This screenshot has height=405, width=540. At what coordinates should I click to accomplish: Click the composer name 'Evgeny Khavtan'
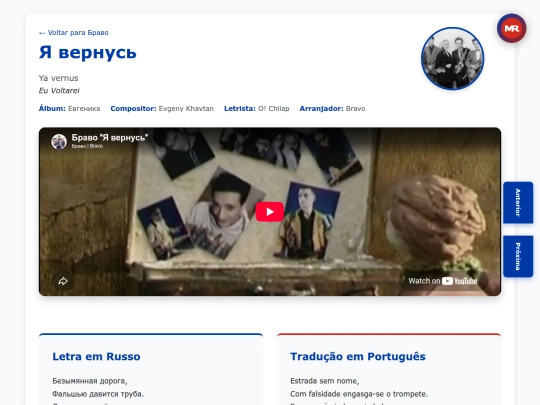(186, 109)
